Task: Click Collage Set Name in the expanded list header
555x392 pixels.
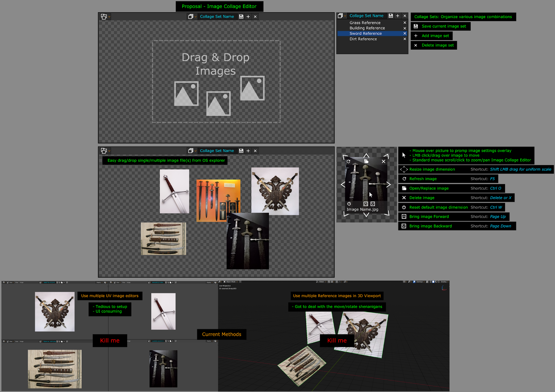Action: (x=366, y=16)
